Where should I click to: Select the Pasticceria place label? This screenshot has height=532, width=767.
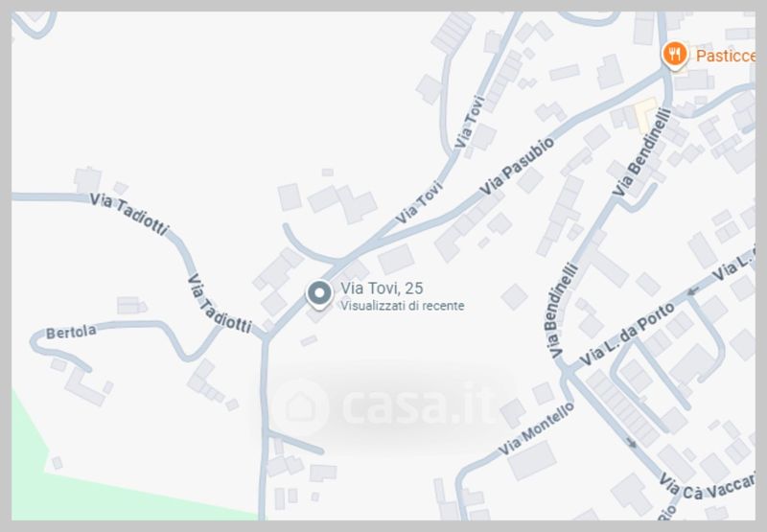(x=726, y=56)
